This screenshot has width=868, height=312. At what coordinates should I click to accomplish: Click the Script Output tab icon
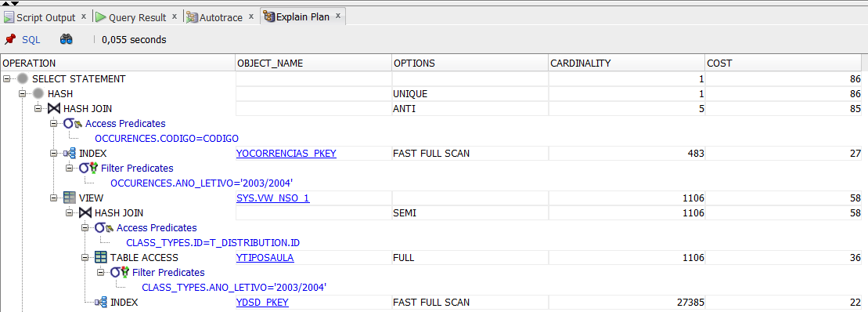(x=9, y=17)
